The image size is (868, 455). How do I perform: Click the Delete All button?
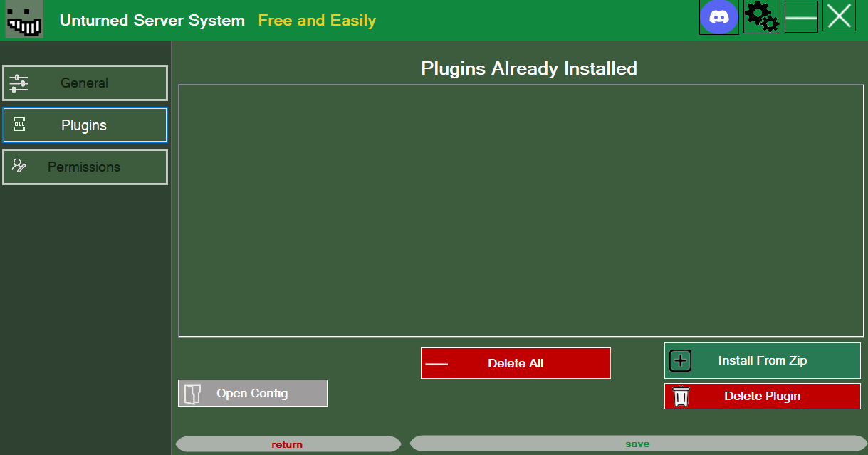[516, 363]
